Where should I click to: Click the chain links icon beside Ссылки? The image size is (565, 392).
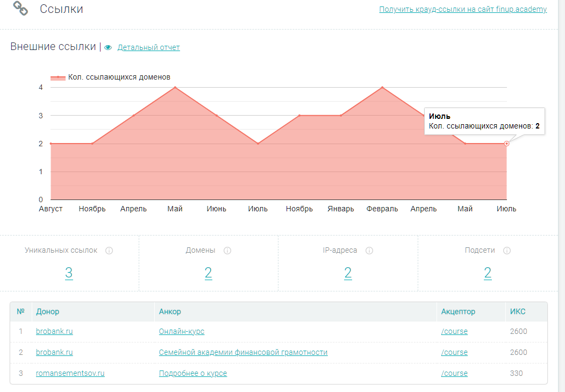20,9
